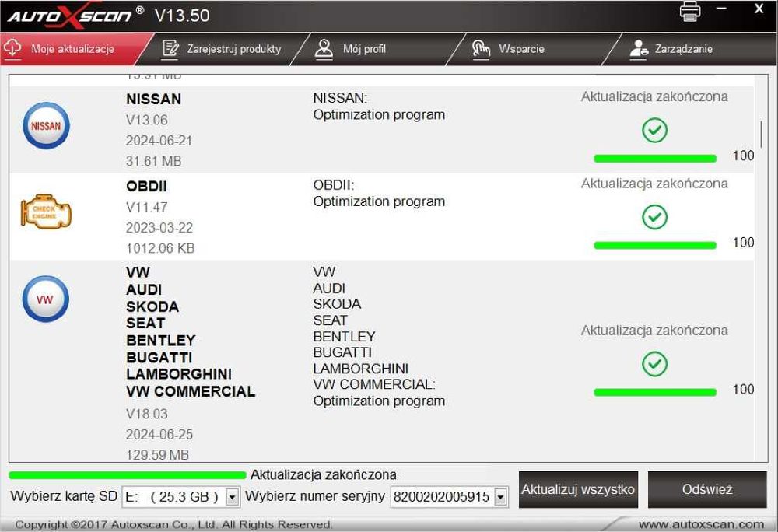Click the Aktualizuj wszystko button
Viewport: 778px width, 532px height.
point(578,489)
